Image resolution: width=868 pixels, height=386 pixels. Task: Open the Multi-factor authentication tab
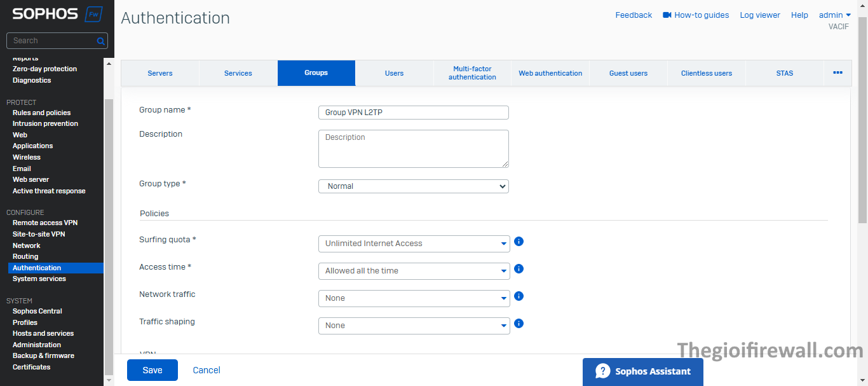tap(472, 73)
